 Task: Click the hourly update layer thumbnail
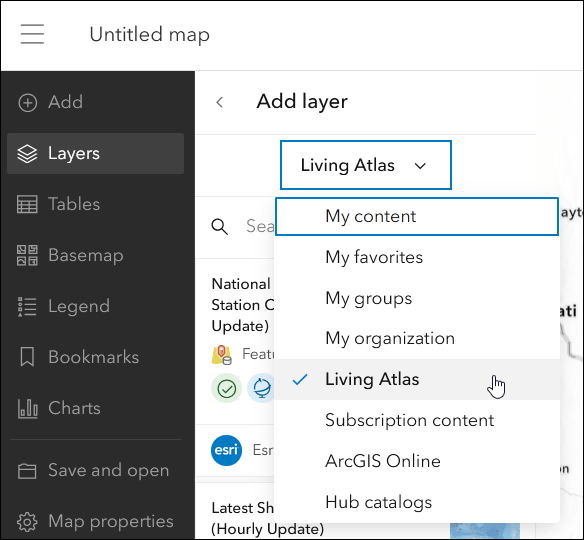(x=485, y=531)
